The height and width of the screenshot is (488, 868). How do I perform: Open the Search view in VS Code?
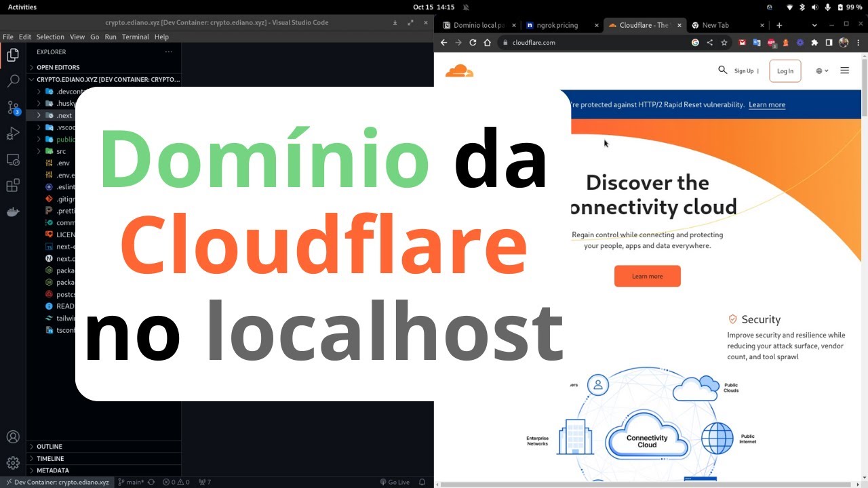pos(13,81)
